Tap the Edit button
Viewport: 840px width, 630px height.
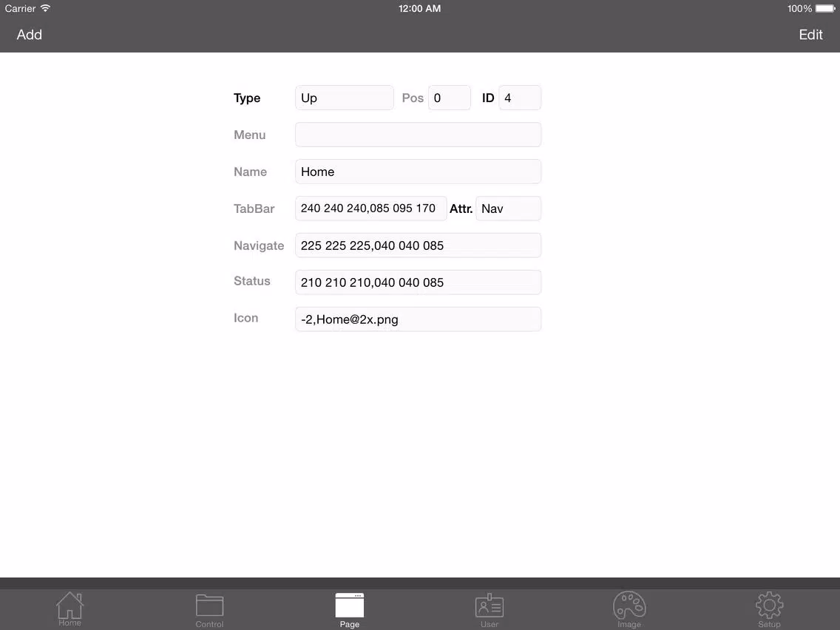point(810,35)
